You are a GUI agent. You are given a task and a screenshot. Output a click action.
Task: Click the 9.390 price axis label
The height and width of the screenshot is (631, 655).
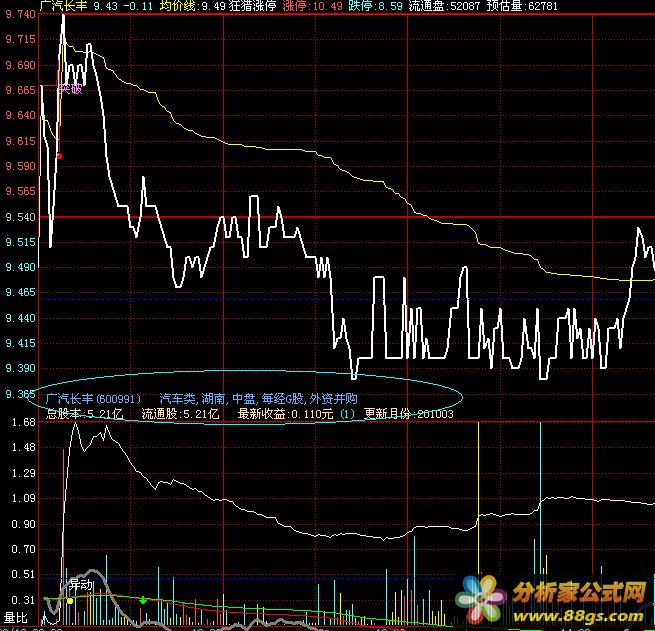pyautogui.click(x=21, y=368)
